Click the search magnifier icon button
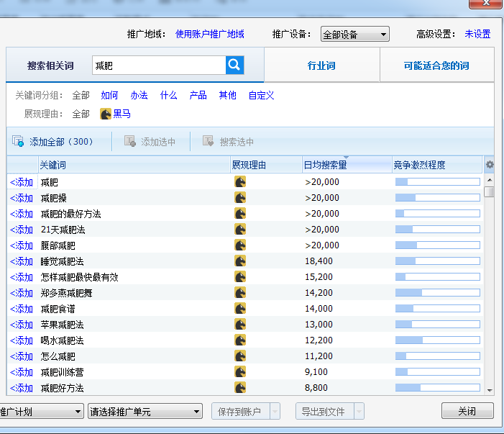504x434 pixels. [234, 65]
